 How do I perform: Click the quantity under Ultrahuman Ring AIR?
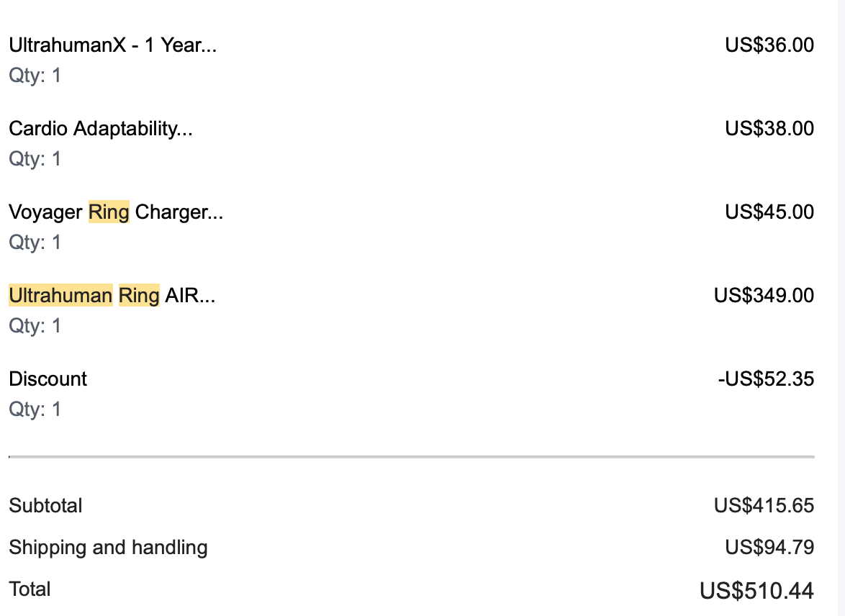tap(35, 326)
